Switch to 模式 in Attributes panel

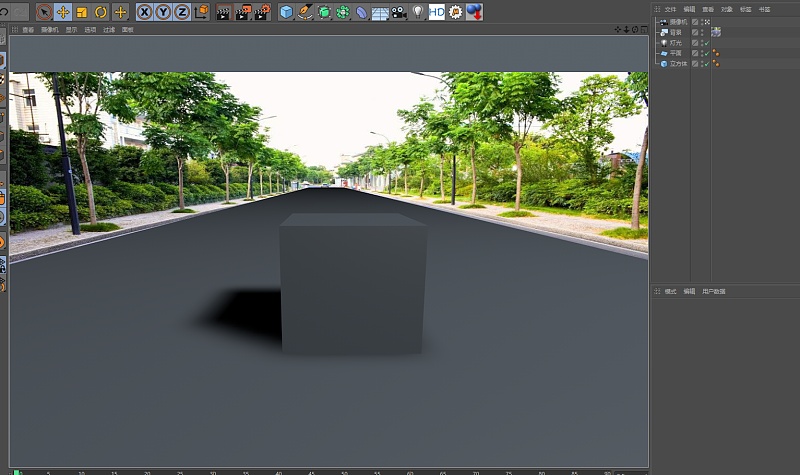coord(670,291)
